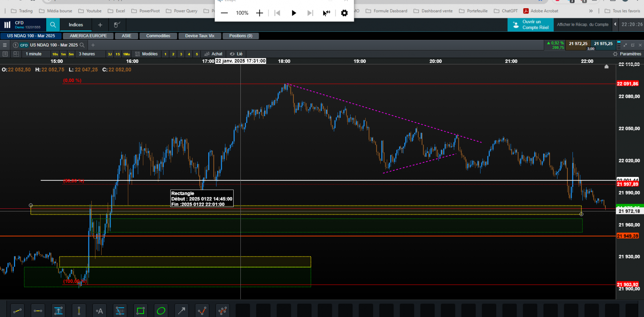
Task: Open the 1 minute timeframe dropdown
Action: pos(34,54)
